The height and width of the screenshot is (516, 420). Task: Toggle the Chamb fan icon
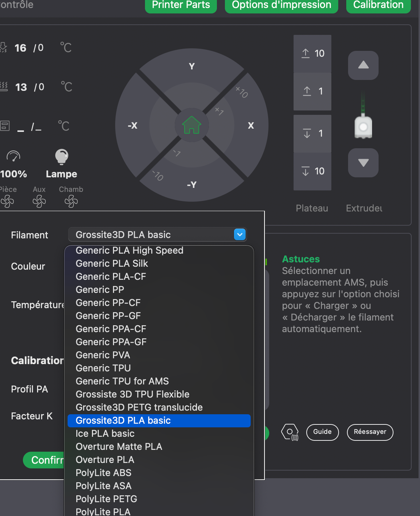[x=71, y=201]
